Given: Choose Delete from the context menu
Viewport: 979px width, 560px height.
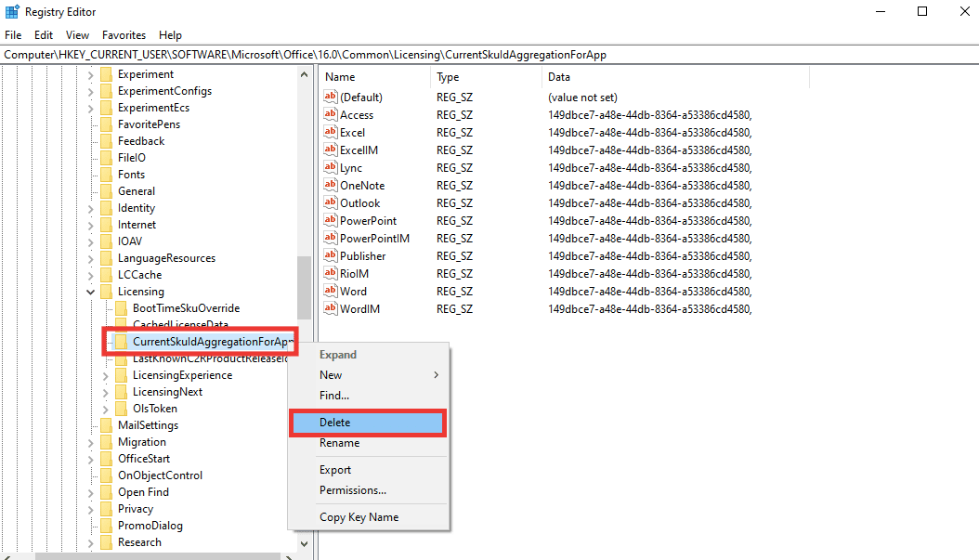Looking at the screenshot, I should click(368, 423).
